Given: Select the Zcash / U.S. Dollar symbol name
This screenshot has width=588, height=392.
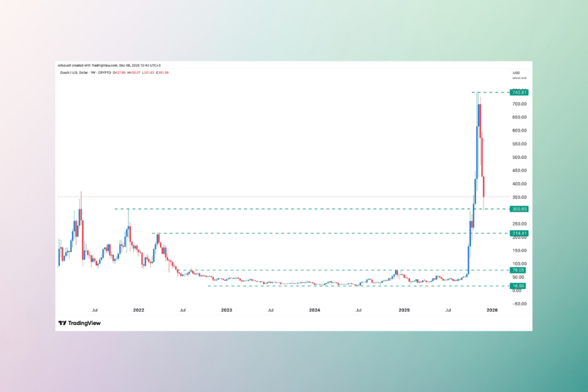Looking at the screenshot, I should [75, 73].
